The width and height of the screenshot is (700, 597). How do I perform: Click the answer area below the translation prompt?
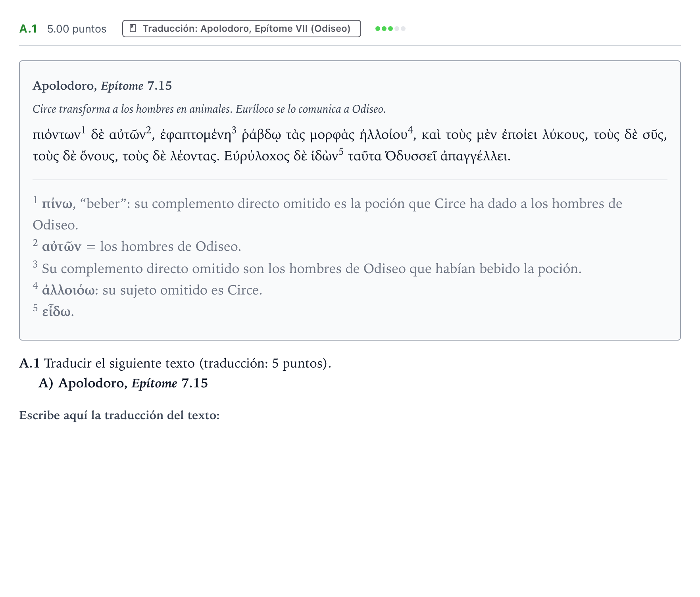350,508
